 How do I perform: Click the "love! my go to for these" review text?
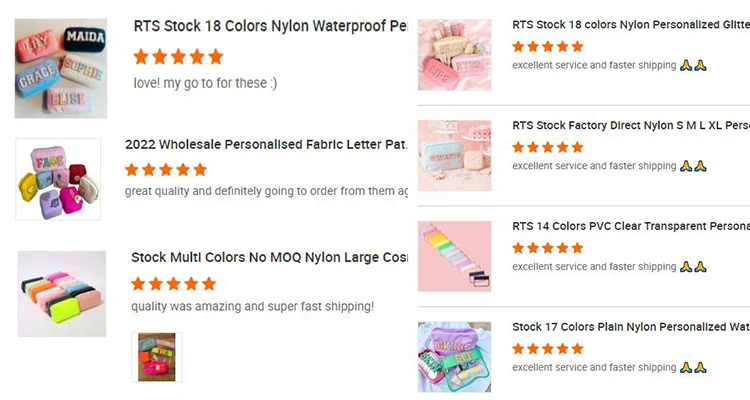pos(205,83)
